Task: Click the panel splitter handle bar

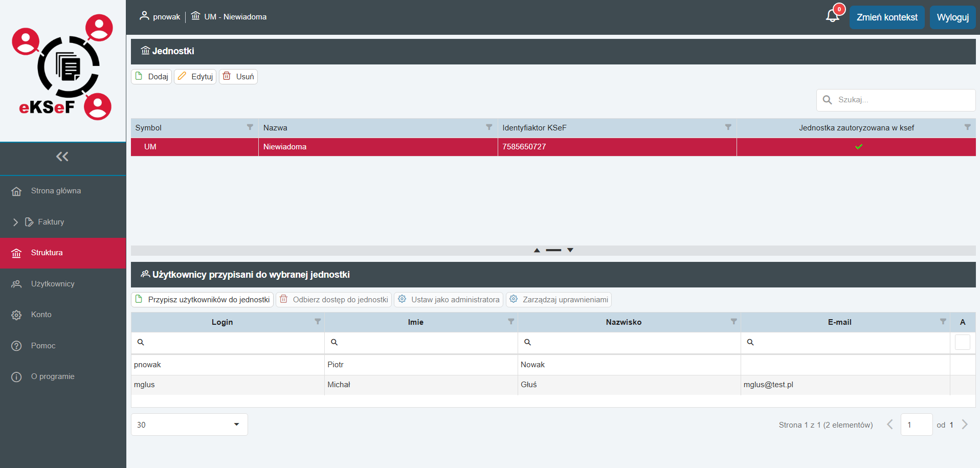Action: click(x=553, y=250)
